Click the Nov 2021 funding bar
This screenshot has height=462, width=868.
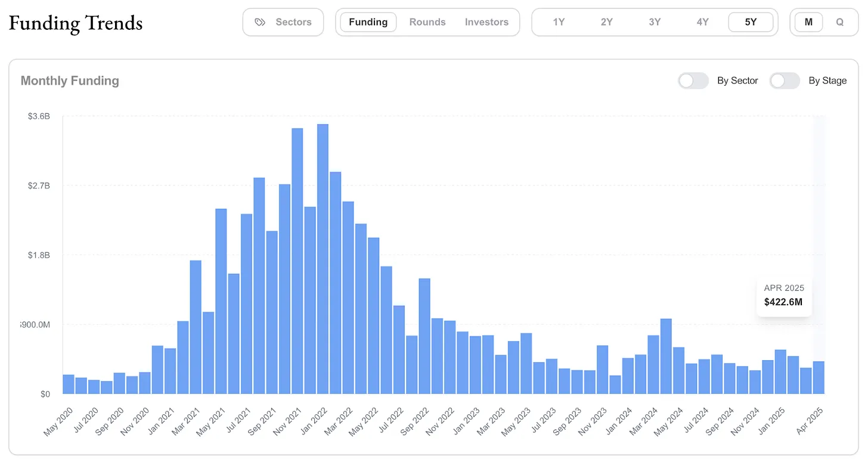click(297, 261)
